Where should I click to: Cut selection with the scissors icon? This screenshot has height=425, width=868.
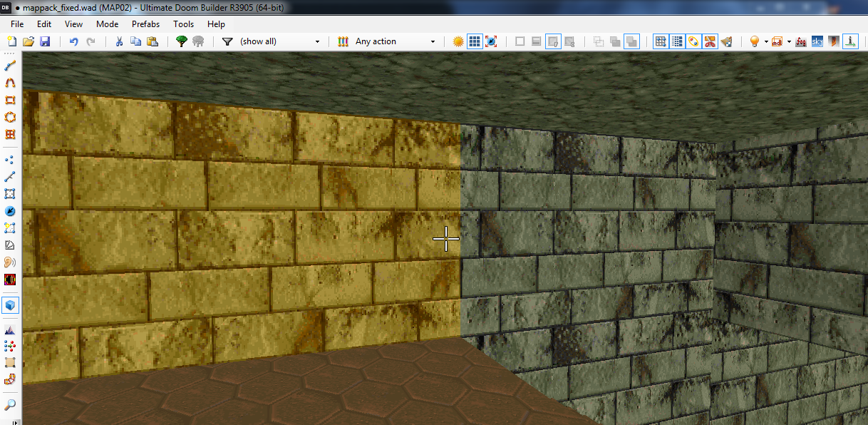click(119, 41)
